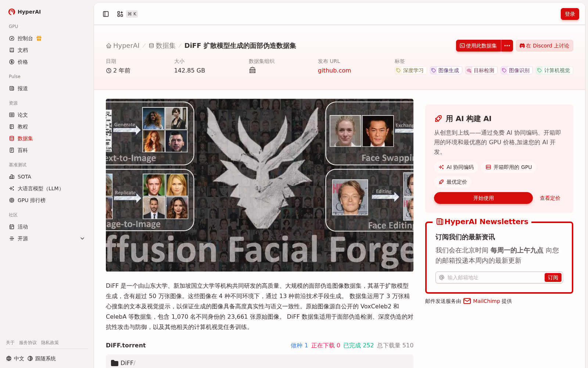Screen dimensions: 588x368
Task: Click the 数据集 database icon in sidebar
Action: click(12, 138)
